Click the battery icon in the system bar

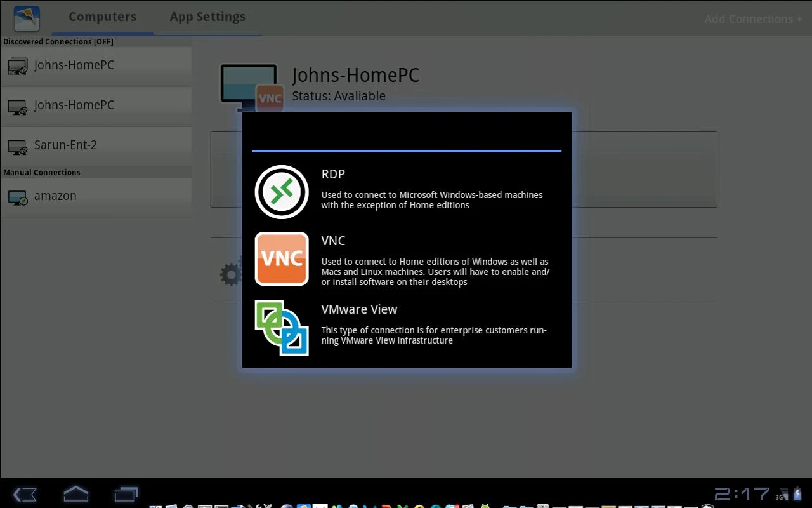click(797, 493)
